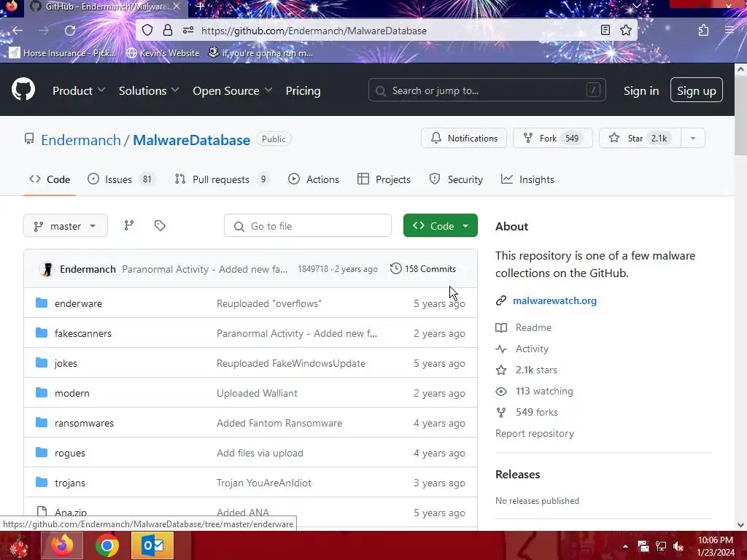
Task: Click the Go to file search box
Action: tap(308, 226)
